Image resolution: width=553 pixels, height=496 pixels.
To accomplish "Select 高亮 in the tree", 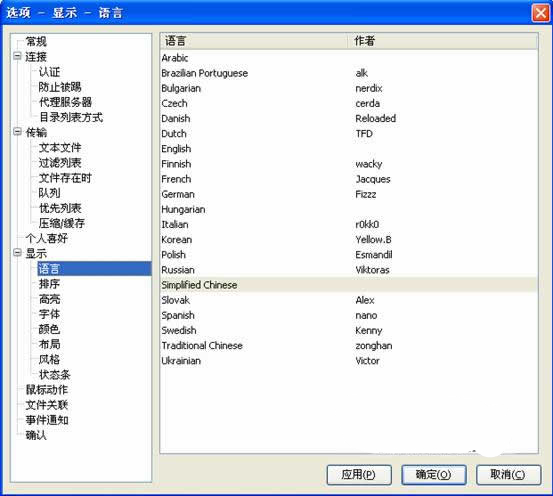I will [x=49, y=299].
